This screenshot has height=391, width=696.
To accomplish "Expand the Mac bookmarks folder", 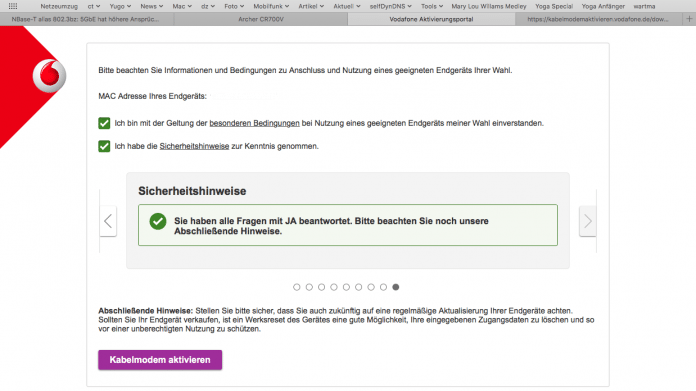I will (x=182, y=6).
